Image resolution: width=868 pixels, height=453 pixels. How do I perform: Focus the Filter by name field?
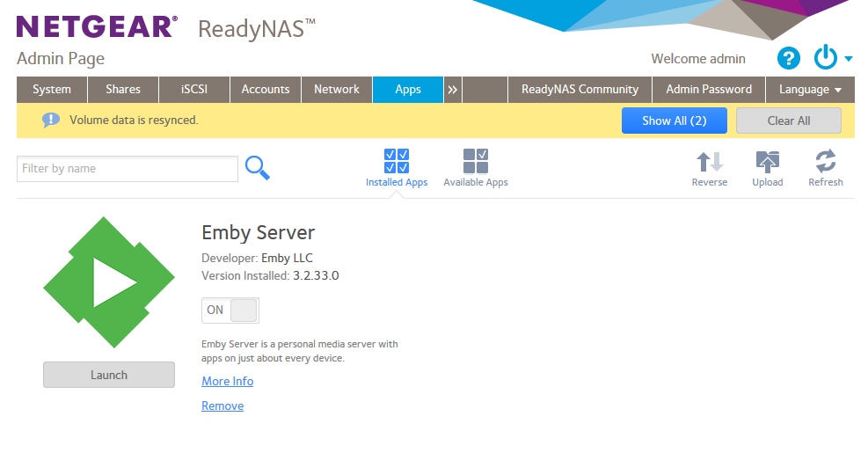[x=128, y=169]
